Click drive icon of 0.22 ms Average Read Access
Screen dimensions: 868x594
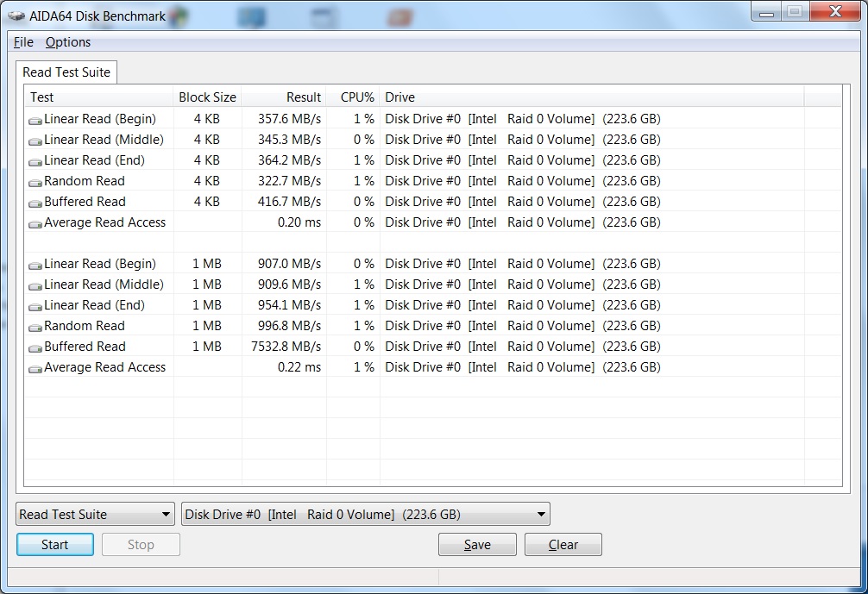(35, 368)
